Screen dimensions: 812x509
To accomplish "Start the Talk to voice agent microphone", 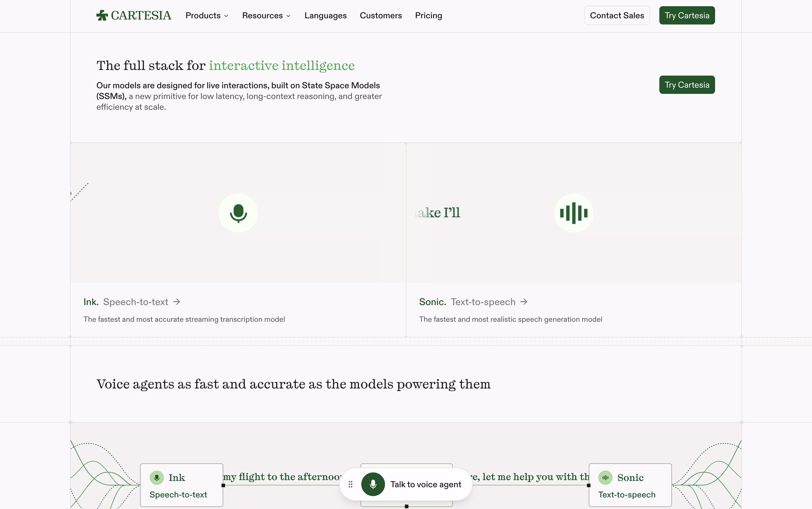I will 373,484.
